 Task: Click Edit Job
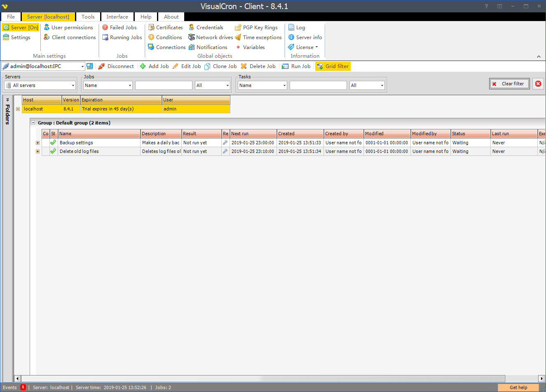pos(187,66)
